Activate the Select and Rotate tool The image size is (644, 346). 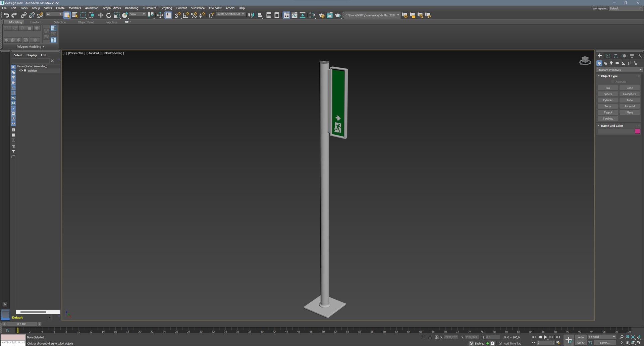pyautogui.click(x=109, y=15)
